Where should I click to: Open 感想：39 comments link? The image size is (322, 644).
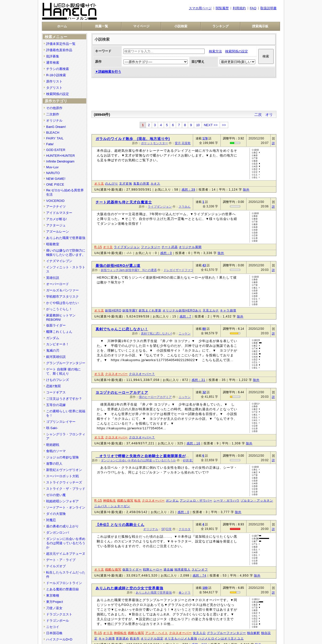[188, 190]
